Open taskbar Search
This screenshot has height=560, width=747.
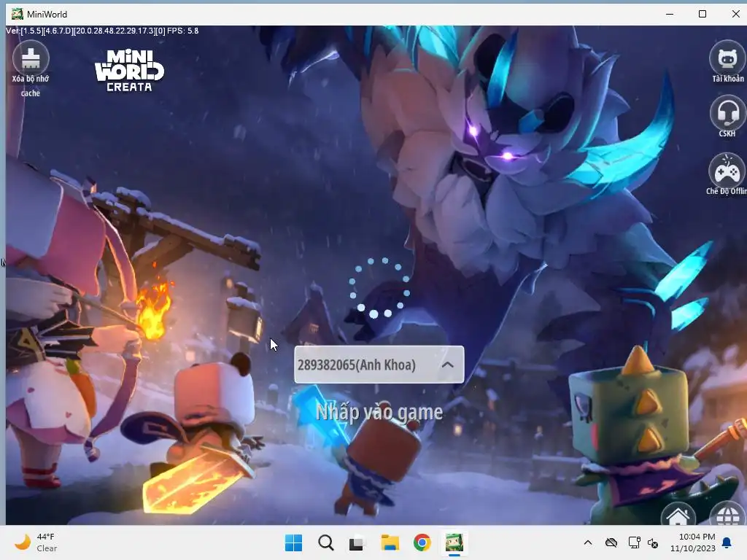(326, 542)
